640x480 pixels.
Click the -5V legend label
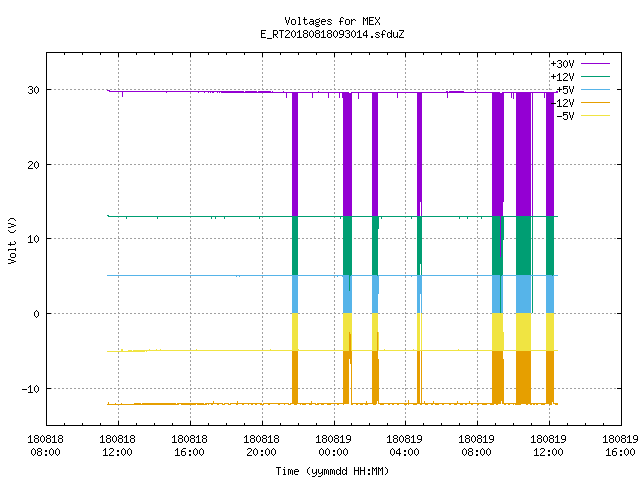(x=565, y=116)
